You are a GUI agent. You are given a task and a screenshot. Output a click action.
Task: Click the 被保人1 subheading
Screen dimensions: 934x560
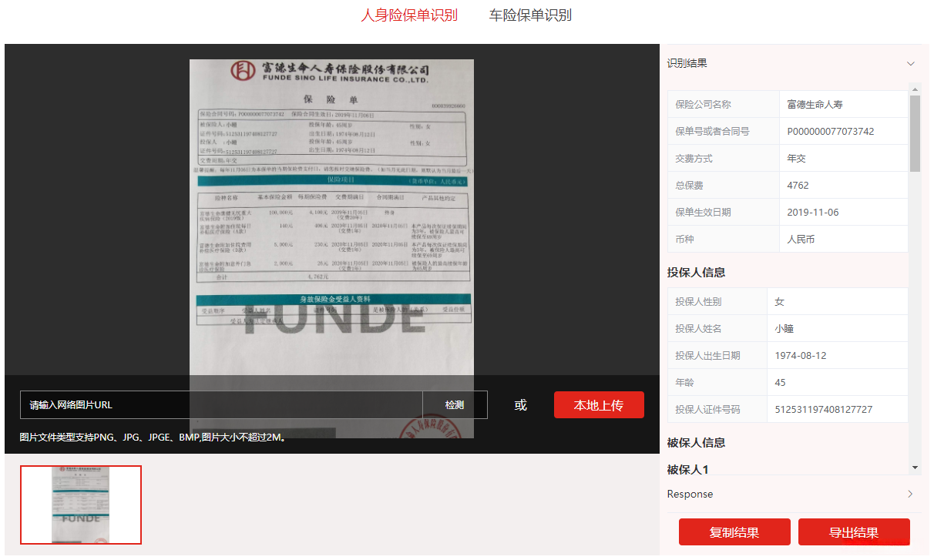(687, 469)
